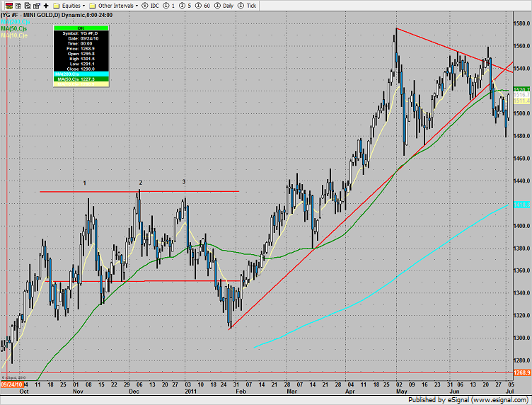
Task: Click the green OK bar in data box
Action: 81,28
